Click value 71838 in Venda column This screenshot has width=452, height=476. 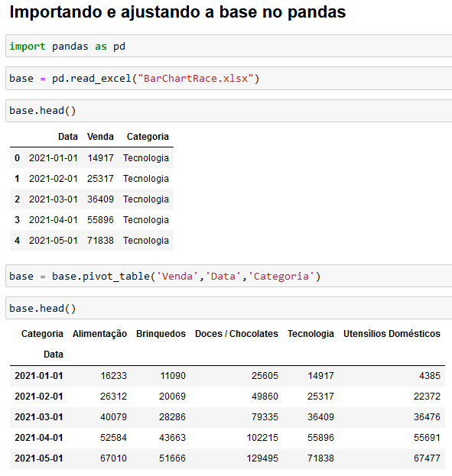click(x=101, y=241)
